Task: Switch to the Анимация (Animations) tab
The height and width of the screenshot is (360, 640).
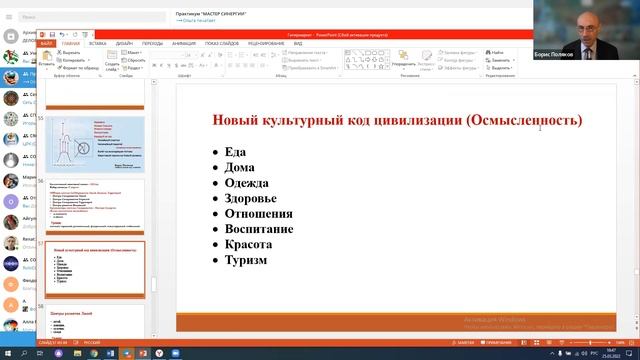Action: tap(184, 43)
